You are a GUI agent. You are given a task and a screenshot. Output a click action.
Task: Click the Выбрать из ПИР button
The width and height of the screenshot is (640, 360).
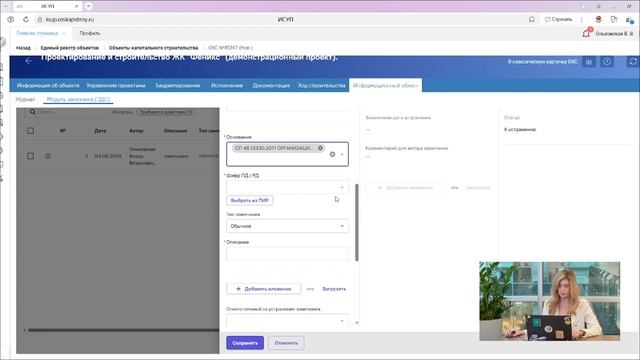pos(250,200)
